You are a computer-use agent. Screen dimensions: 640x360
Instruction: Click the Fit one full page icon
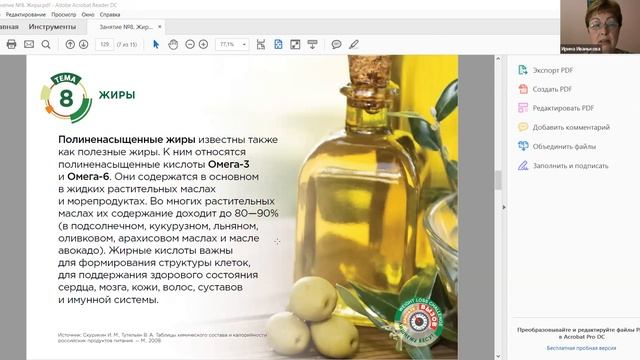click(278, 44)
